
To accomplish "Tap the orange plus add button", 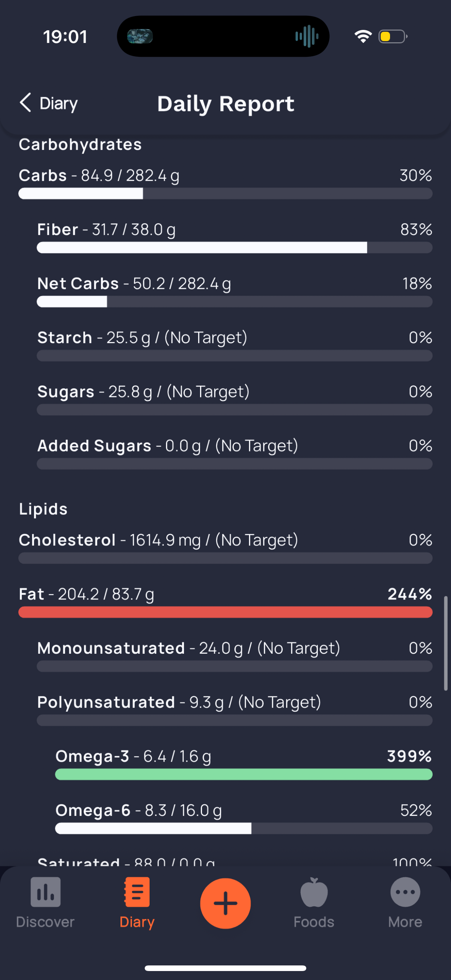I will 225,903.
